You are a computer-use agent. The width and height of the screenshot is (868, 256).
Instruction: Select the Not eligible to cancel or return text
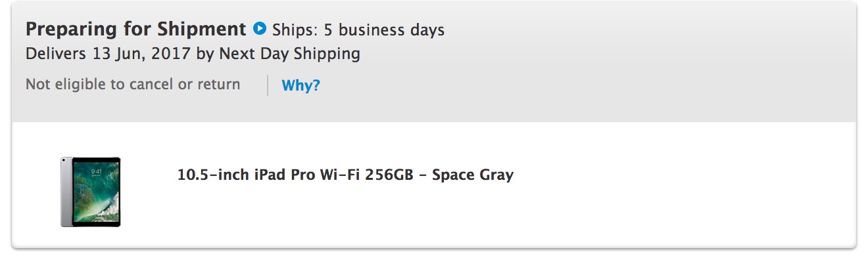(133, 85)
